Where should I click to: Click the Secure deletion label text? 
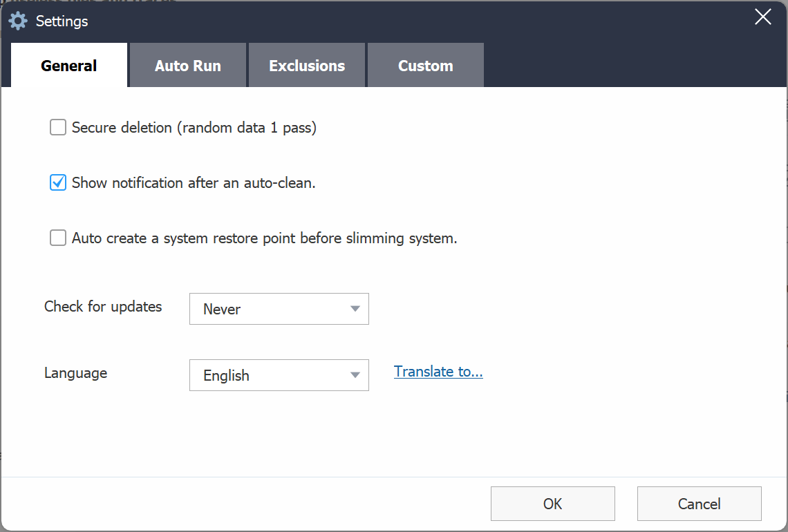(194, 128)
